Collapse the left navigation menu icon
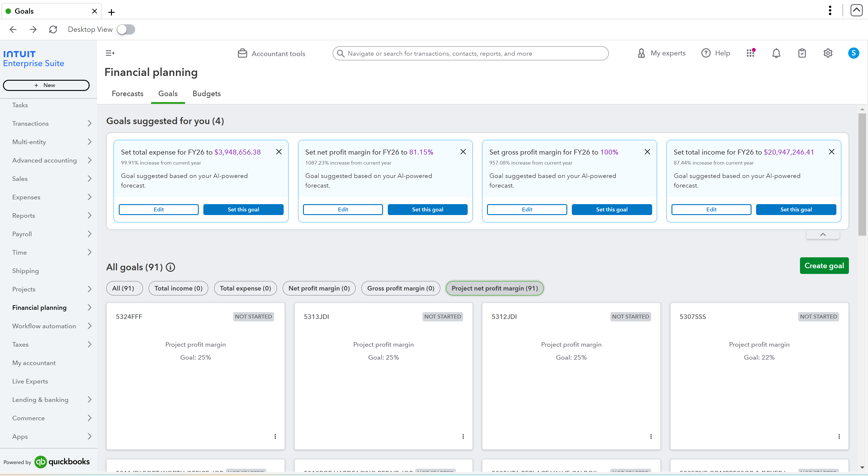Viewport: 868px width, 476px height. tap(110, 53)
